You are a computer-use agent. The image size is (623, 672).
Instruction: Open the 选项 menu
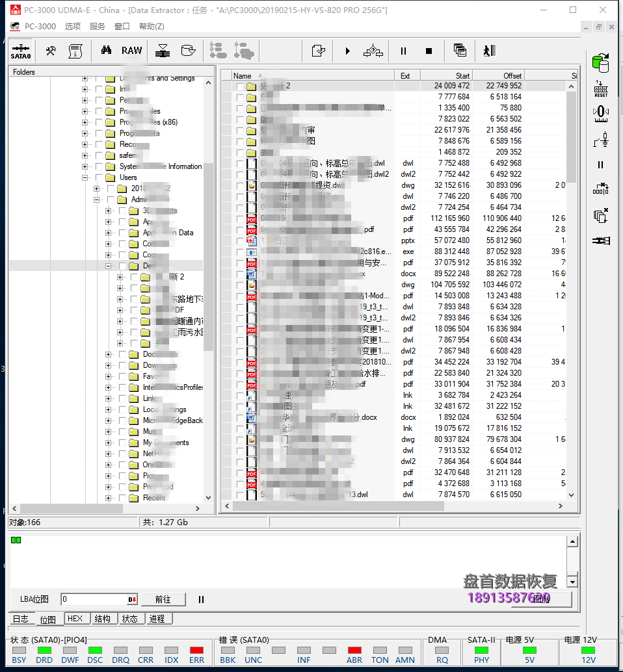tap(72, 27)
